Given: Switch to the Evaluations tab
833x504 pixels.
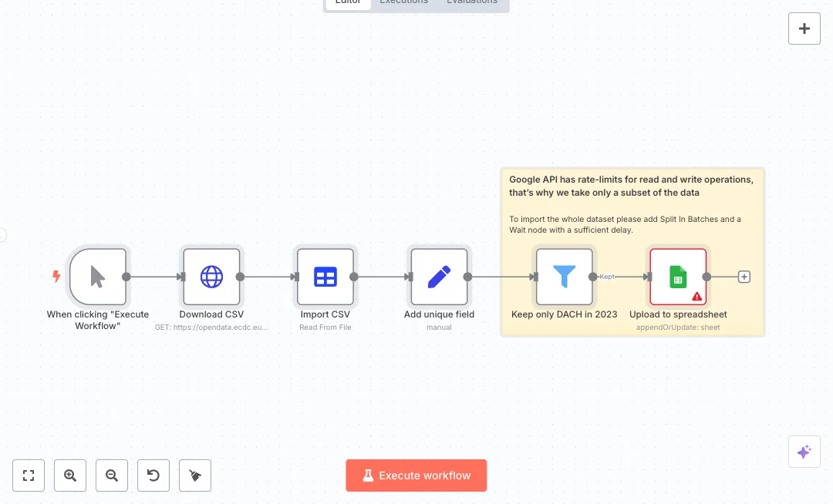Looking at the screenshot, I should (x=471, y=2).
